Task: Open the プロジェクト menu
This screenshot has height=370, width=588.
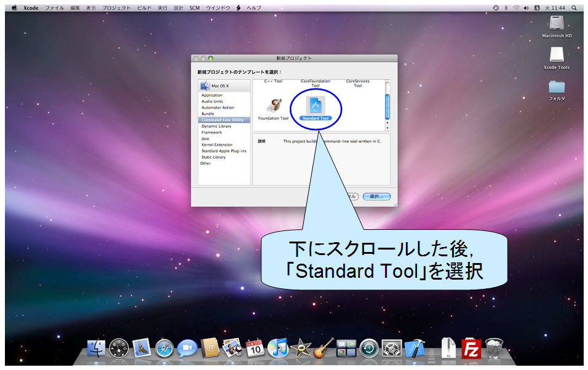Action: [x=117, y=7]
